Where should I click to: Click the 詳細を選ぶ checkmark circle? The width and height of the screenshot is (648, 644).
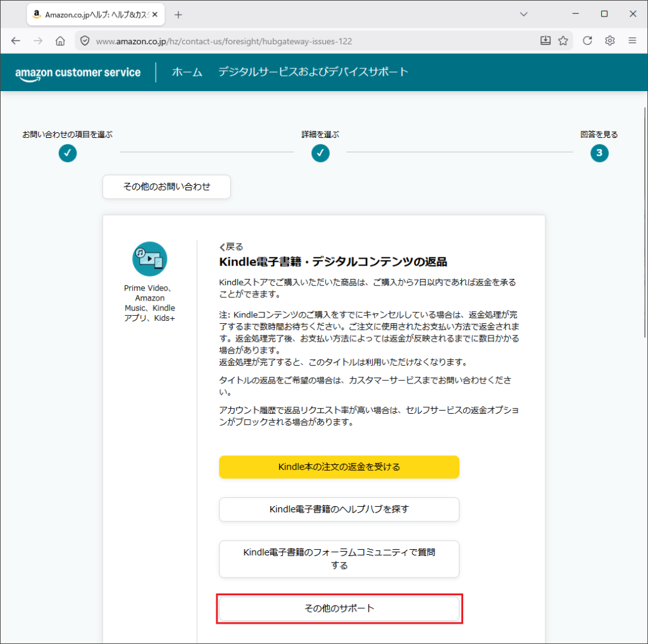(320, 153)
